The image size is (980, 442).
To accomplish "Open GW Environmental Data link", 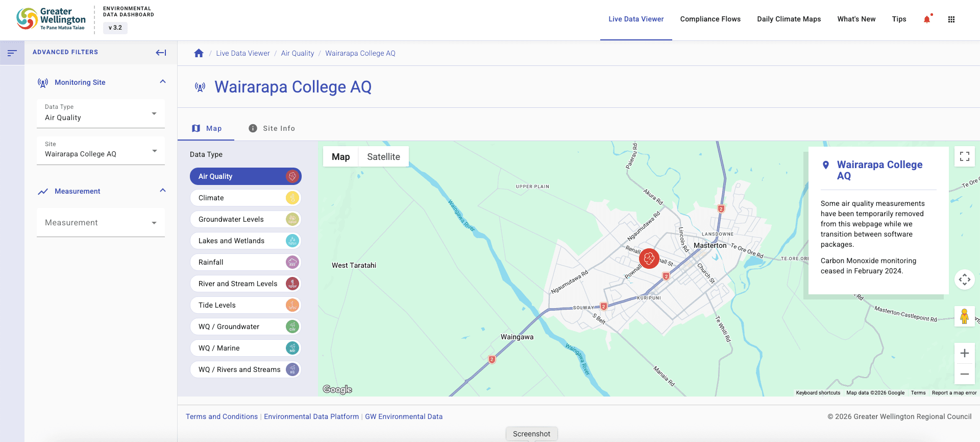I will (x=404, y=416).
